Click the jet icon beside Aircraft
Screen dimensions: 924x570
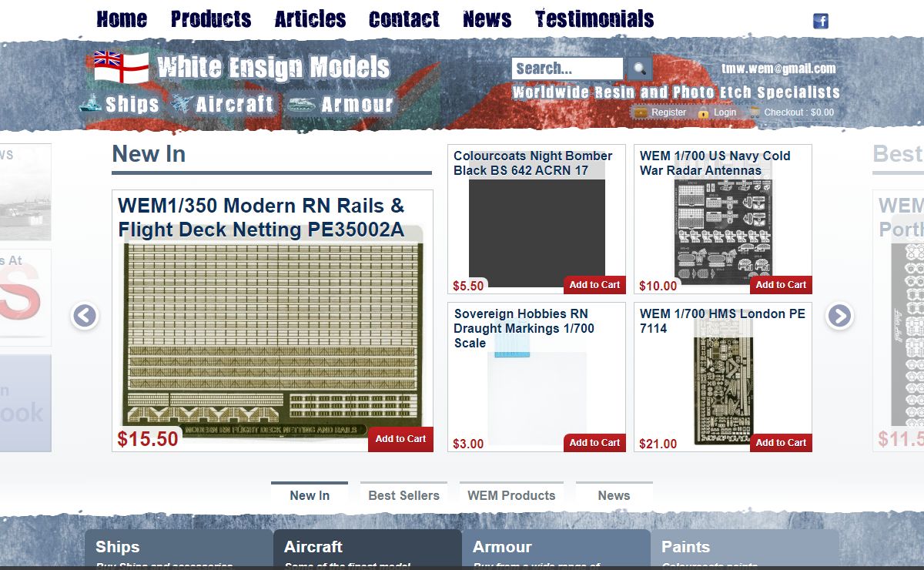tap(181, 103)
